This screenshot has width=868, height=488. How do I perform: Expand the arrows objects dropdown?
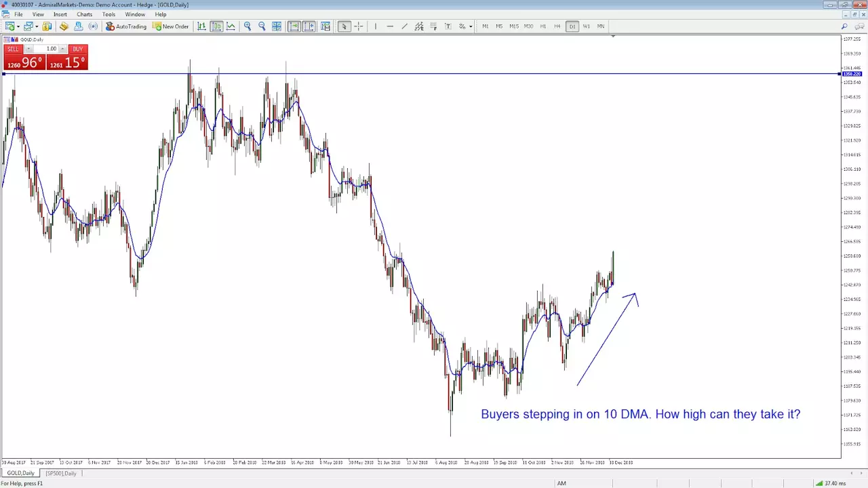[471, 26]
